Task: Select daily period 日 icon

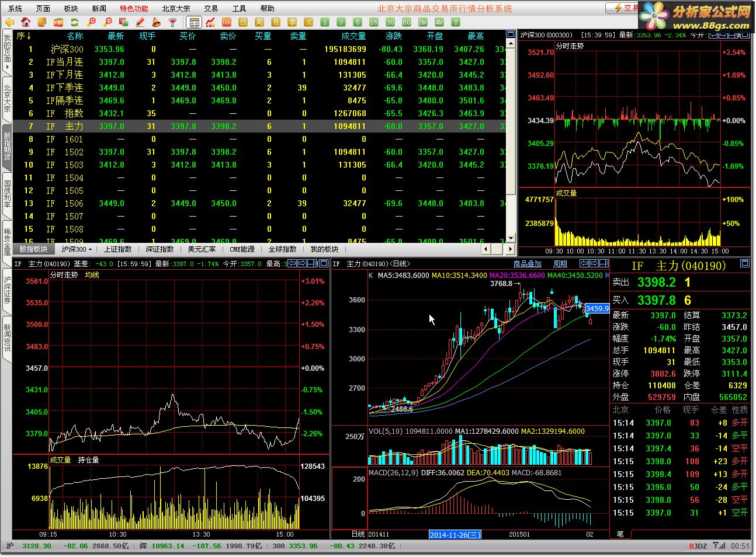Action: coord(243,22)
